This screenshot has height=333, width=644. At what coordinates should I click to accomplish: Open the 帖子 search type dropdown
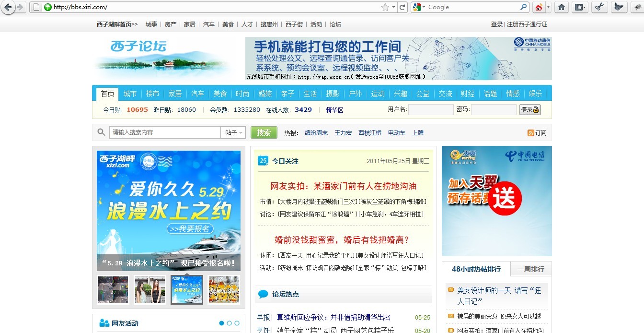click(233, 132)
